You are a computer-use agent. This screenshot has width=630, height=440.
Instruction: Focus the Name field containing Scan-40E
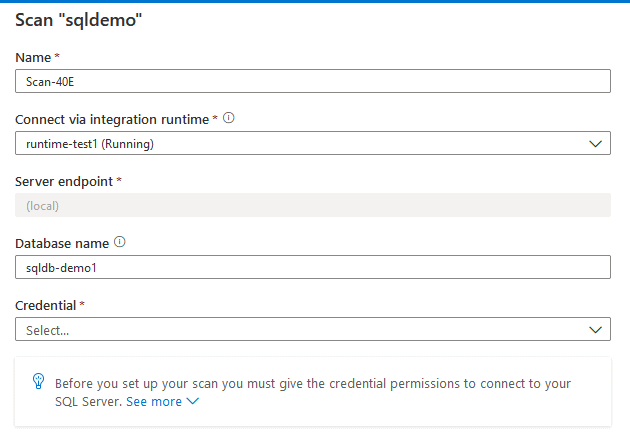(312, 82)
